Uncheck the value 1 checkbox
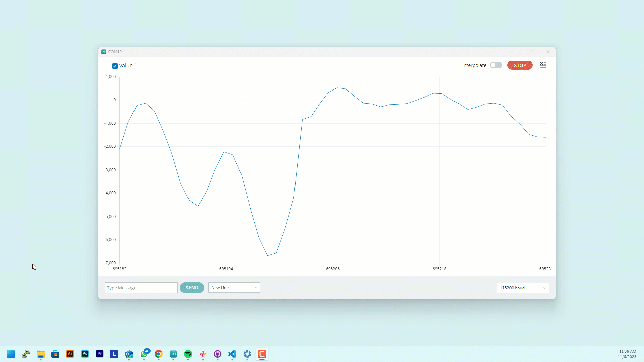Screen dimensions: 644x362 115,66
